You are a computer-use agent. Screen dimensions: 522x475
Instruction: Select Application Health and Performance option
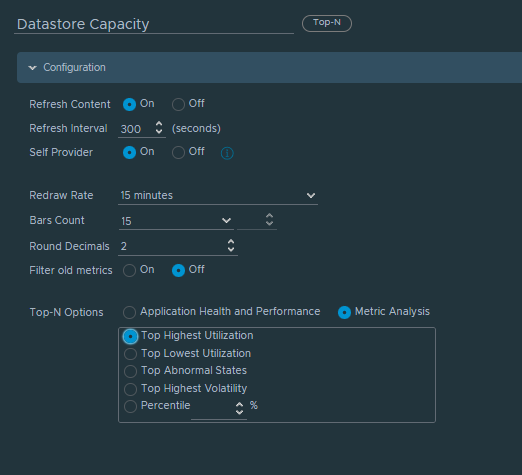click(x=129, y=312)
